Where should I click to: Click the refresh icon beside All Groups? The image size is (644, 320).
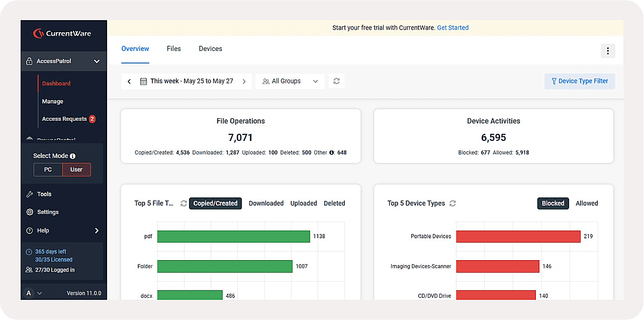pyautogui.click(x=336, y=81)
